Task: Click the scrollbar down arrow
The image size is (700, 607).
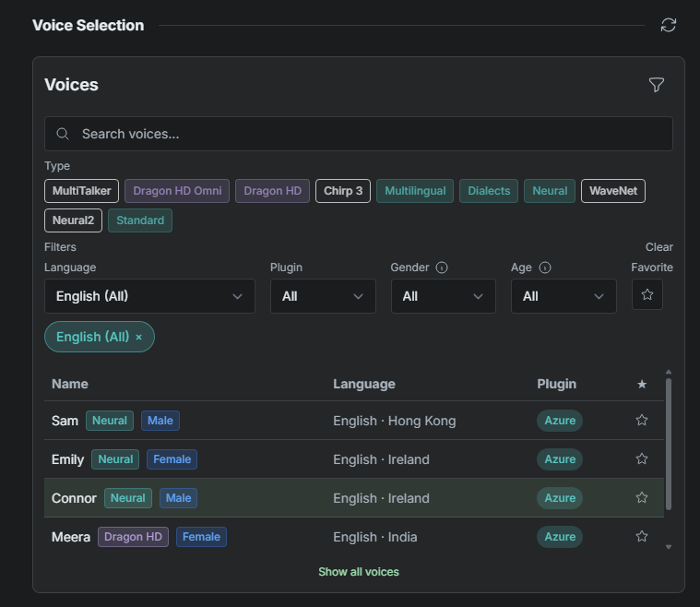Action: click(669, 547)
